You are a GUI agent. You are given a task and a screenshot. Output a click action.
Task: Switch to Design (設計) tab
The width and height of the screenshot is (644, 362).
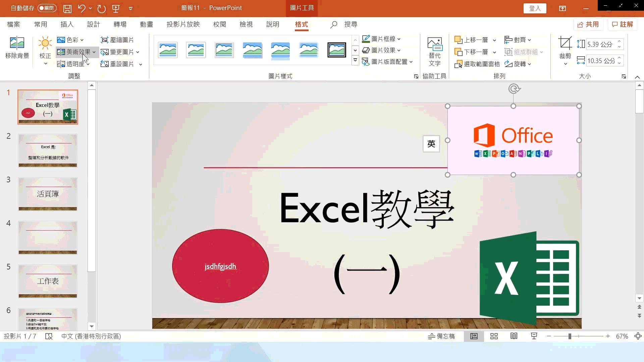point(93,24)
